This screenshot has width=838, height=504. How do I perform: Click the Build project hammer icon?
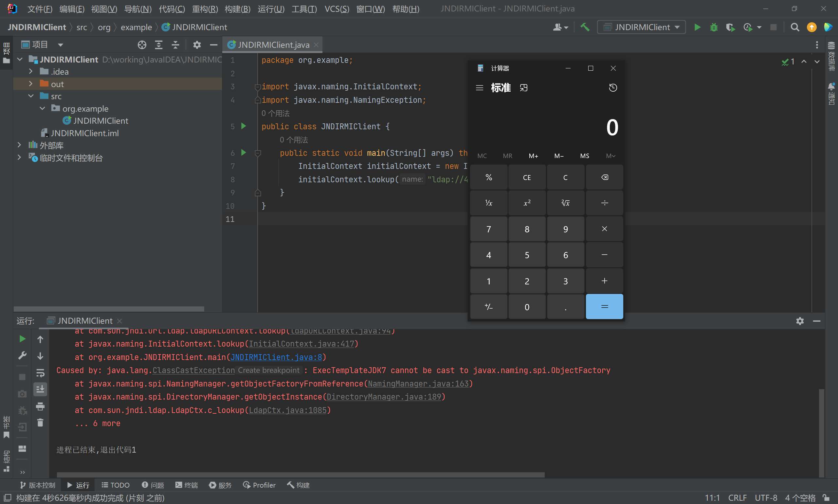pyautogui.click(x=585, y=27)
